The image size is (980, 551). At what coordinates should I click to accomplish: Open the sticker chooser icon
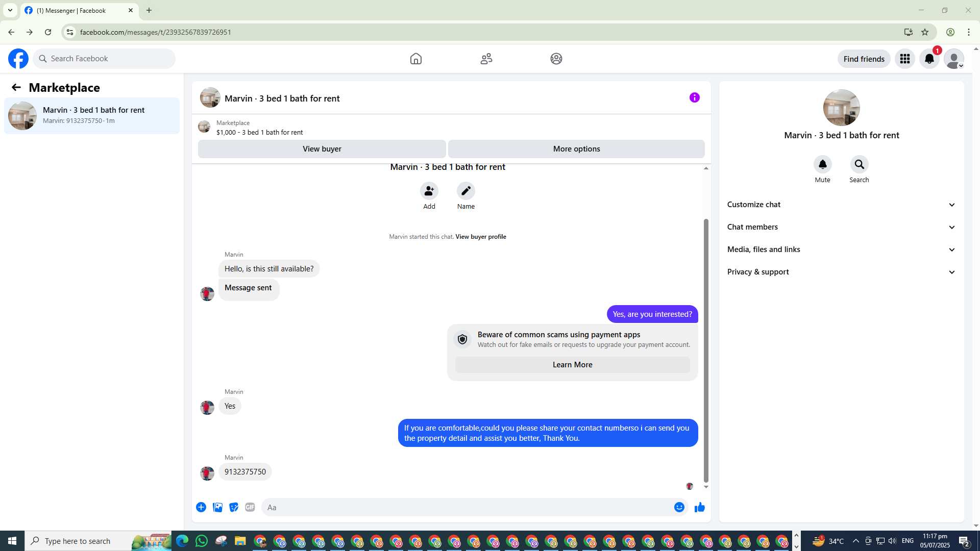click(x=234, y=507)
